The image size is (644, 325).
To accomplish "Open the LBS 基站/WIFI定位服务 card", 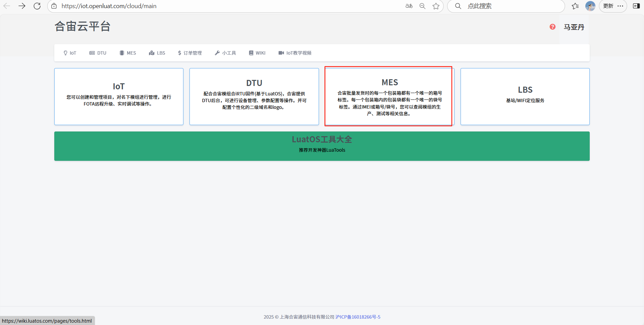I will (x=525, y=96).
